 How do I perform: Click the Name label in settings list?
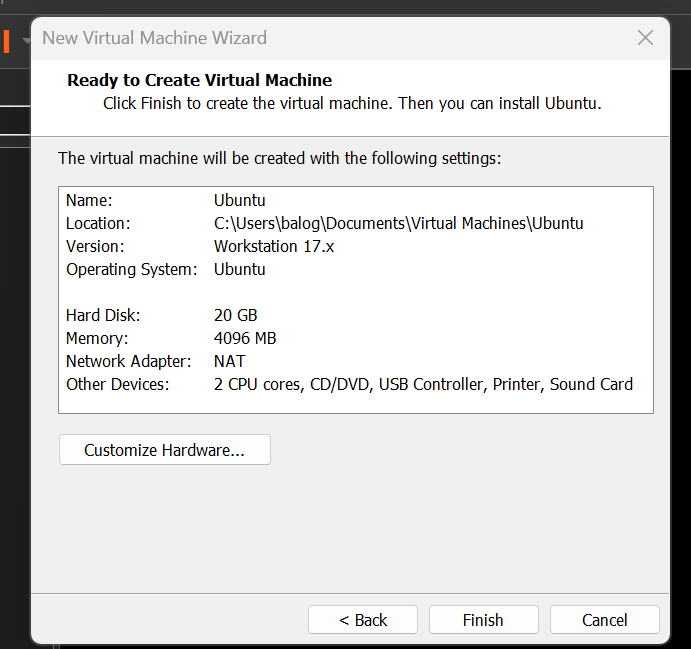click(89, 200)
